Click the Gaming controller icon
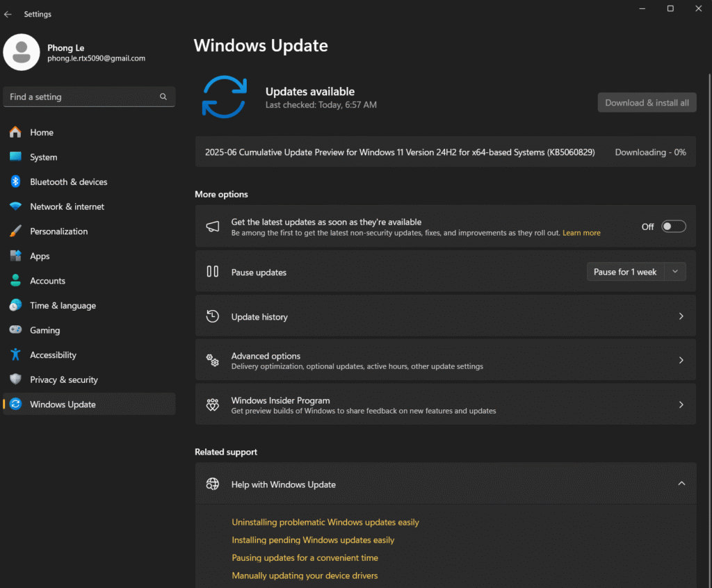 pos(15,329)
